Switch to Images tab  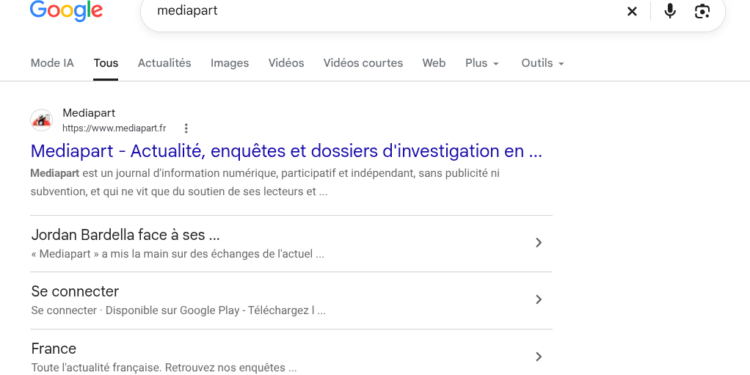[230, 63]
